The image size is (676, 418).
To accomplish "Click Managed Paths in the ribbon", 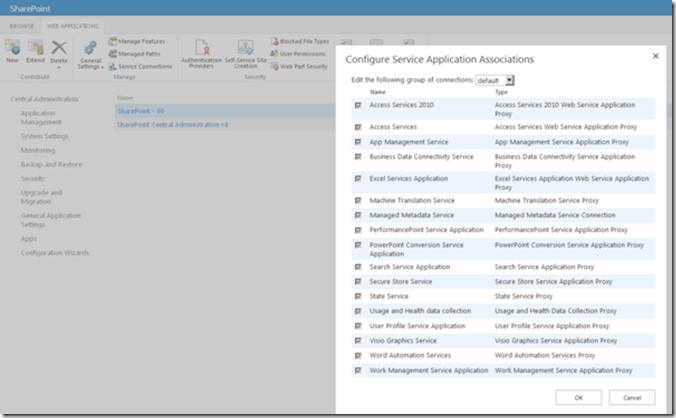I will coord(135,54).
